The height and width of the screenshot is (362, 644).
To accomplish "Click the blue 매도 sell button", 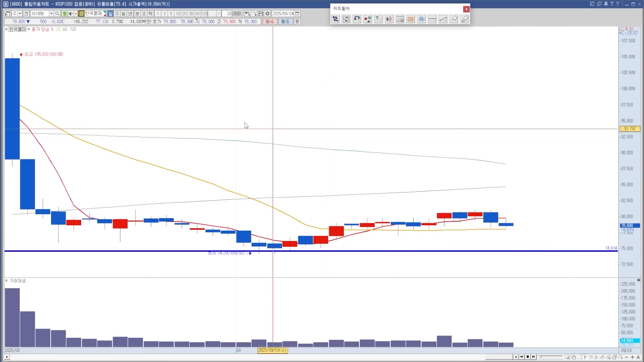I will 285,21.
